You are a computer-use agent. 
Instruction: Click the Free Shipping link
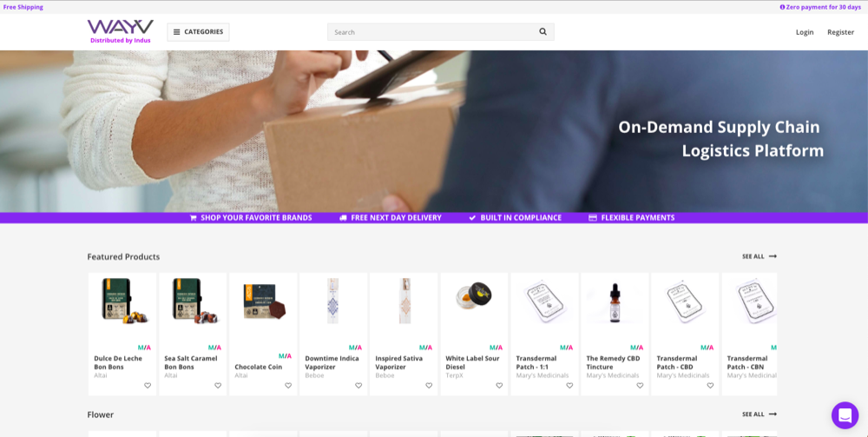[23, 7]
